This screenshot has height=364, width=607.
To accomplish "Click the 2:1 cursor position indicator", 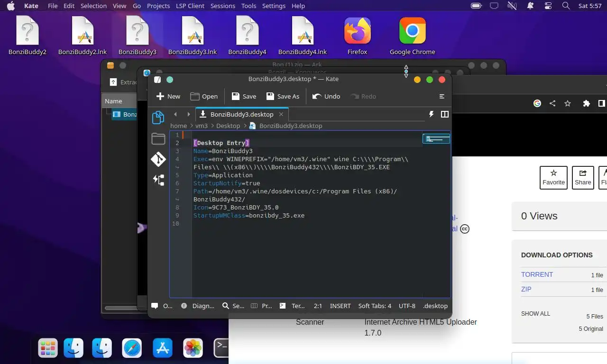I will (318, 306).
